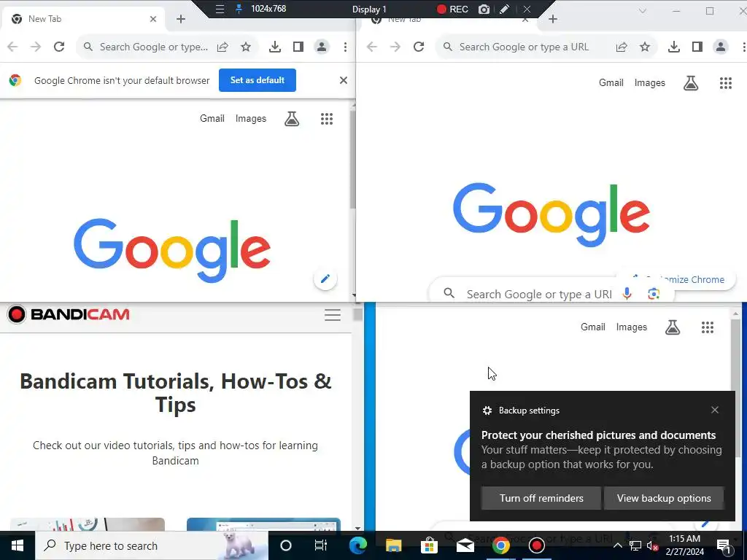Open Search Labs flask in bottom-right window
The image size is (747, 560).
click(x=673, y=327)
